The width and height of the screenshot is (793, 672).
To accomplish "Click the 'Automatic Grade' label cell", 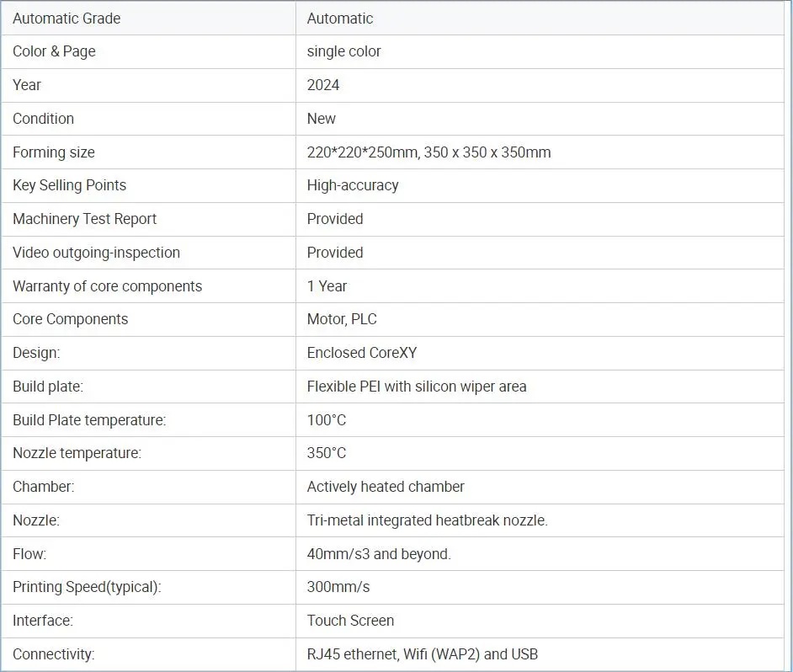I will pyautogui.click(x=67, y=19).
